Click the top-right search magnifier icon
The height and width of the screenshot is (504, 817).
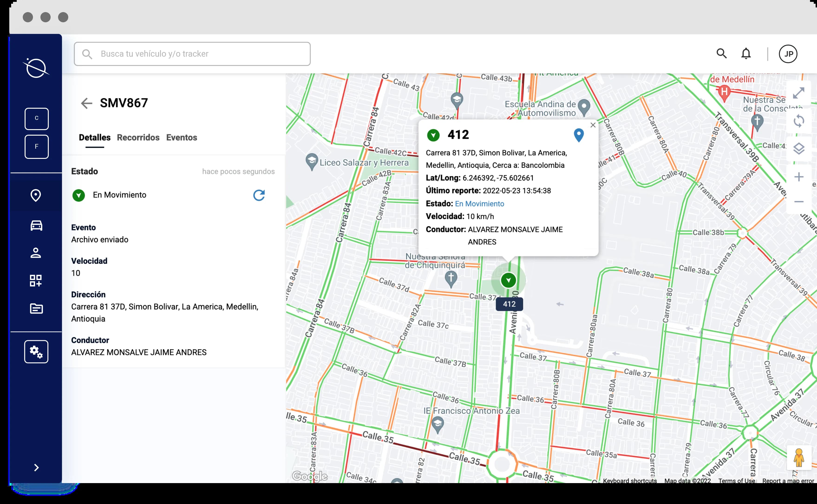[x=721, y=53]
